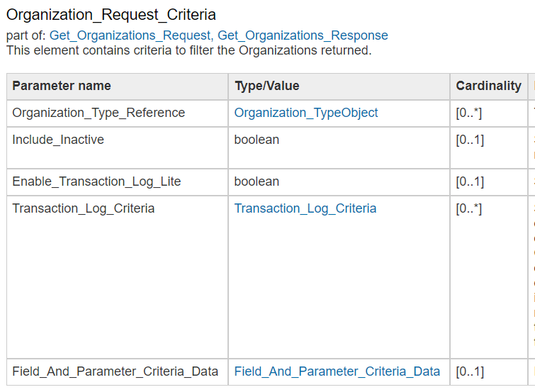
Task: Open the Field_And_Parameter_Criteria_Data type link
Action: click(x=337, y=371)
